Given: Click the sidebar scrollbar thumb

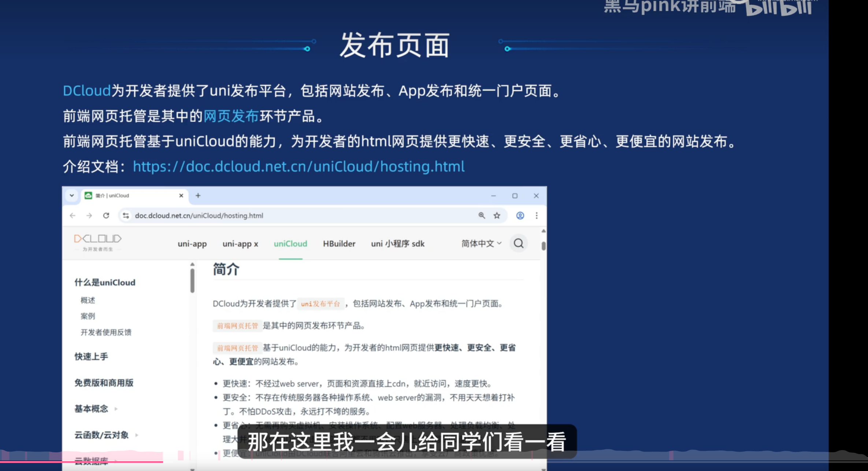Looking at the screenshot, I should tap(192, 281).
